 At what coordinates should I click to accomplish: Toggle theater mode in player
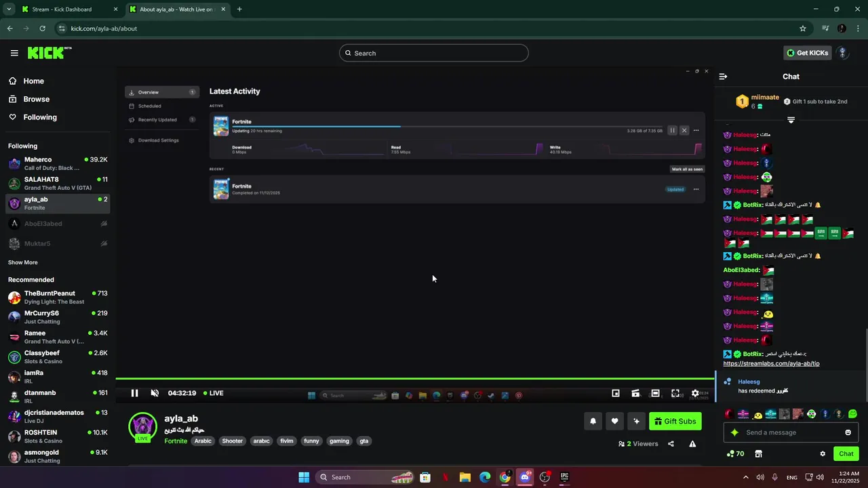point(655,393)
